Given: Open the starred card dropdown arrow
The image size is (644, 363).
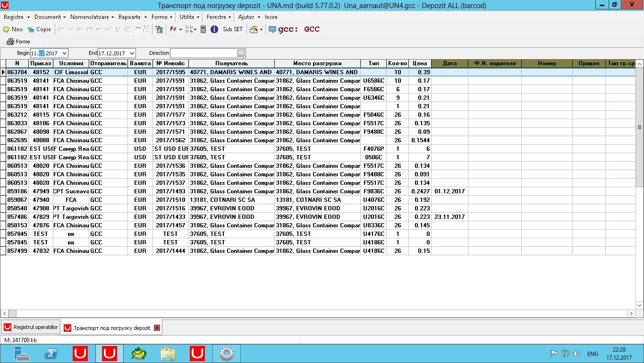Looking at the screenshot, I should point(261,29).
